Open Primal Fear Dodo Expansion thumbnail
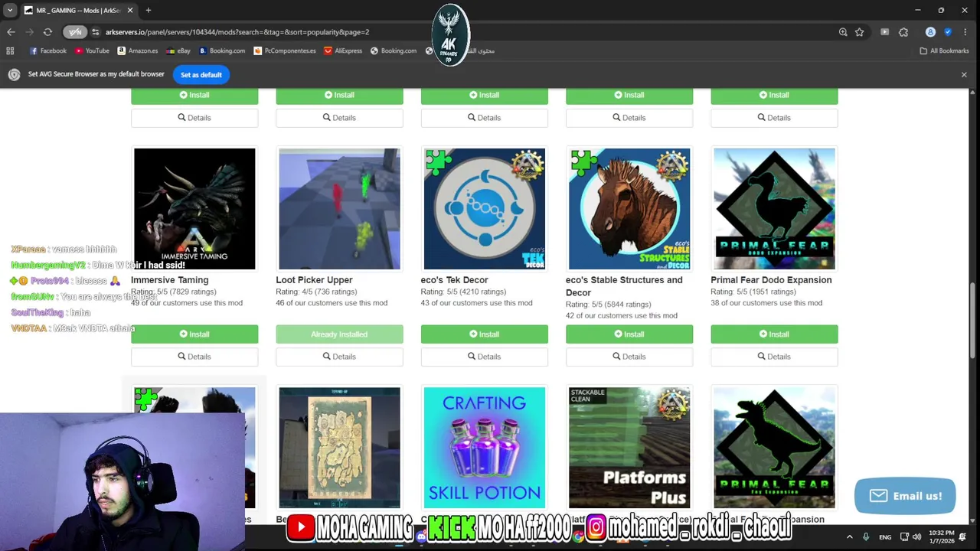 point(774,209)
